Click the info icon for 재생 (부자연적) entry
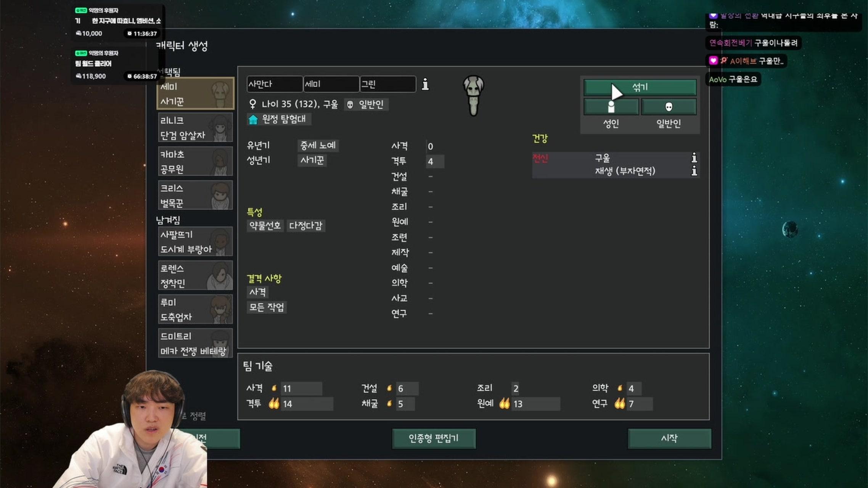 click(x=694, y=170)
